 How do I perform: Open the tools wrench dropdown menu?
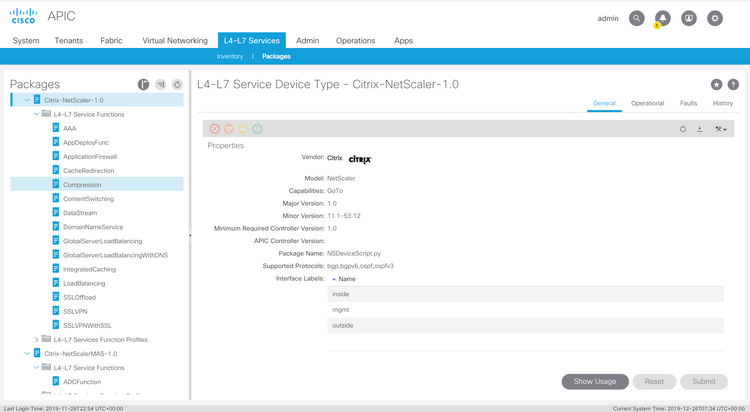720,129
